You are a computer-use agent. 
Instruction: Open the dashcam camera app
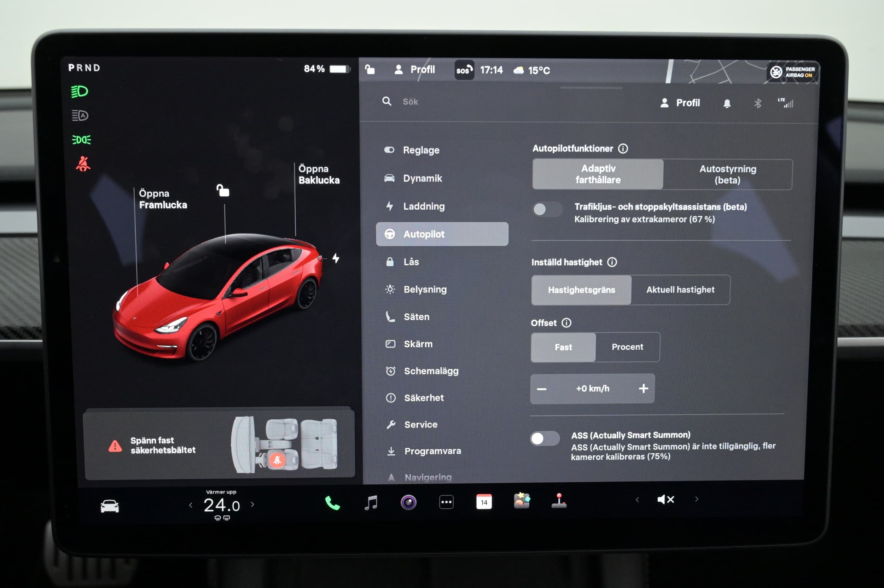(408, 502)
